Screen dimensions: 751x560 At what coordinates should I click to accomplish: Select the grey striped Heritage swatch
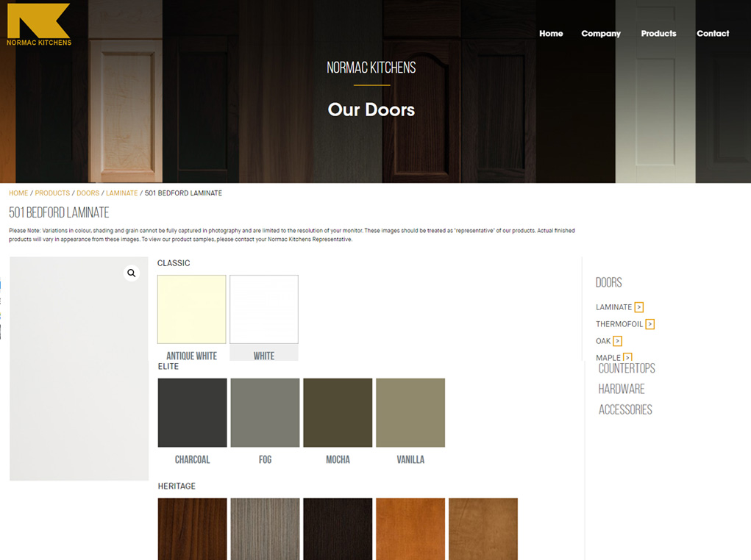[x=265, y=529]
